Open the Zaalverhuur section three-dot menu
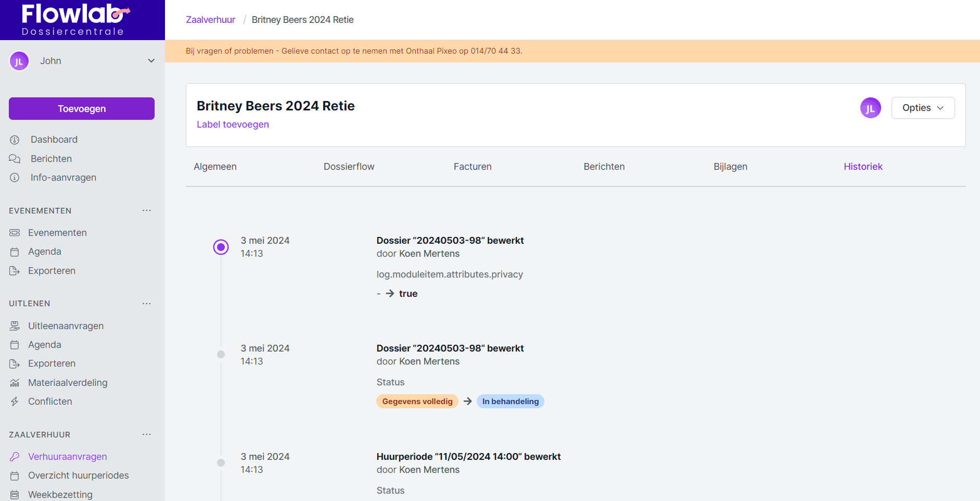This screenshot has height=501, width=980. click(x=147, y=434)
